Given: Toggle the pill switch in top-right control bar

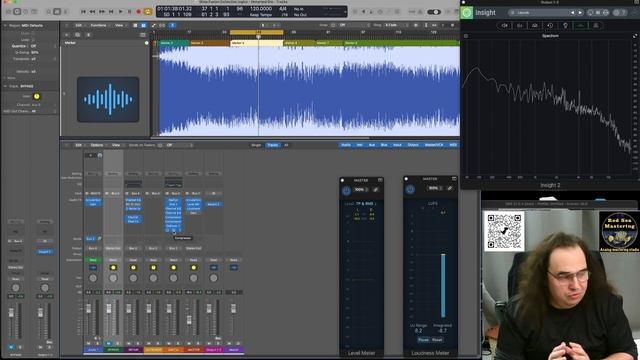Looking at the screenshot, I should pos(434,12).
